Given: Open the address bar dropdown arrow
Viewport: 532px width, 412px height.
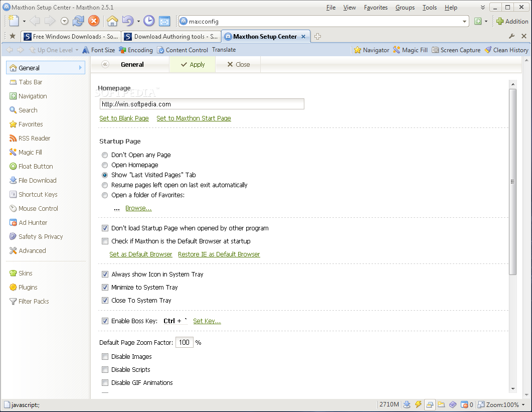Looking at the screenshot, I should tap(464, 22).
